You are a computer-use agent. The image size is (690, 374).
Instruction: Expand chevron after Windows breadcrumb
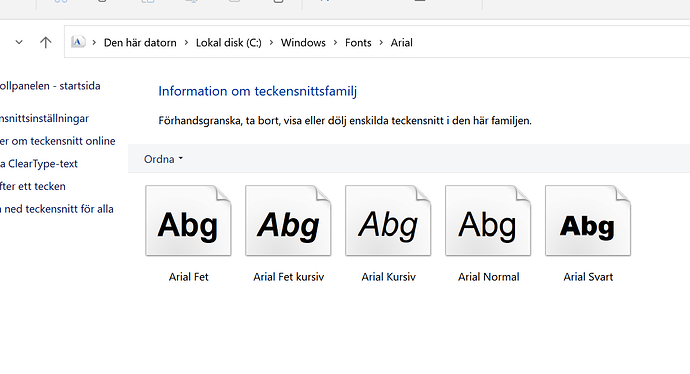(335, 43)
